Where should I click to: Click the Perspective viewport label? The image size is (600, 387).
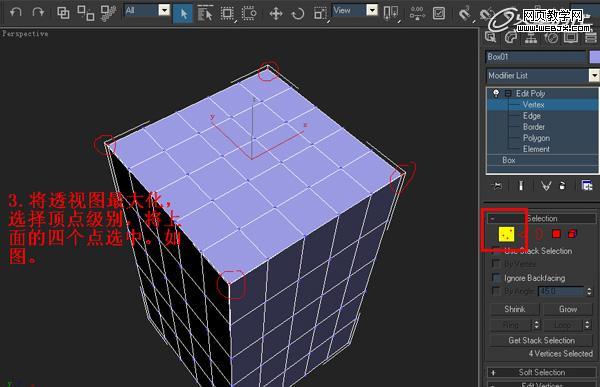click(x=25, y=34)
